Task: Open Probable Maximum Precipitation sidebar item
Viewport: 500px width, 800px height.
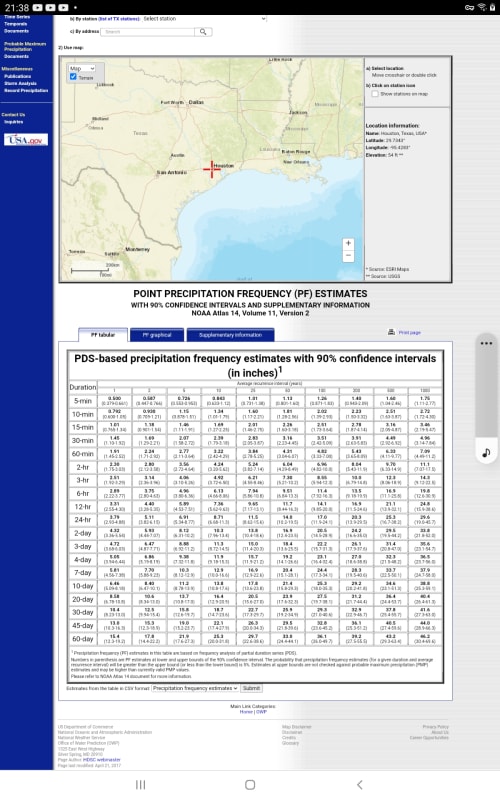Action: pos(25,46)
